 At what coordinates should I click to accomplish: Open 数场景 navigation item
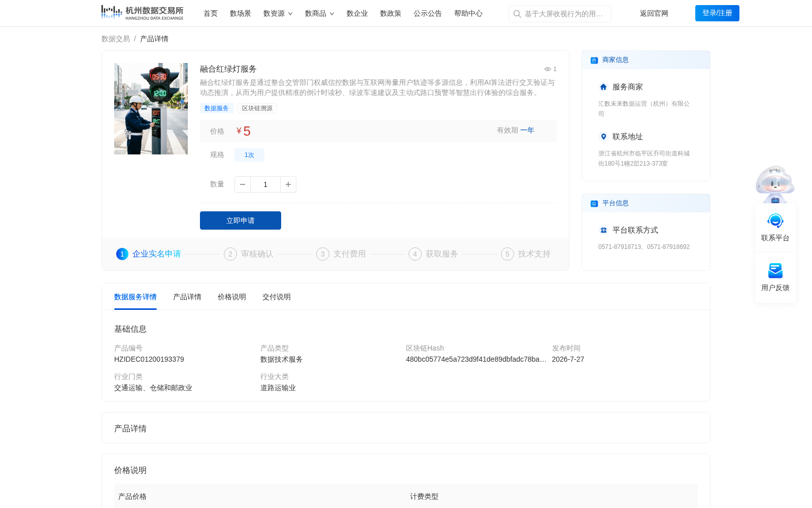click(241, 14)
